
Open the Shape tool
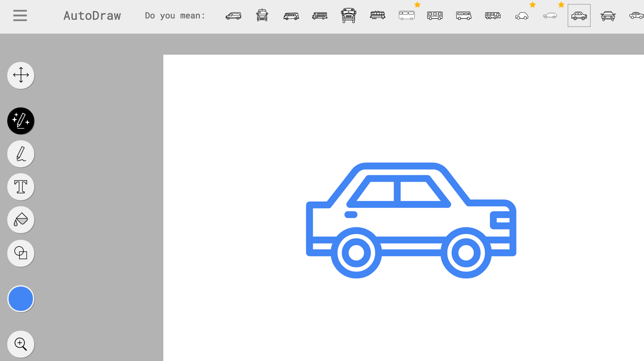pos(21,253)
